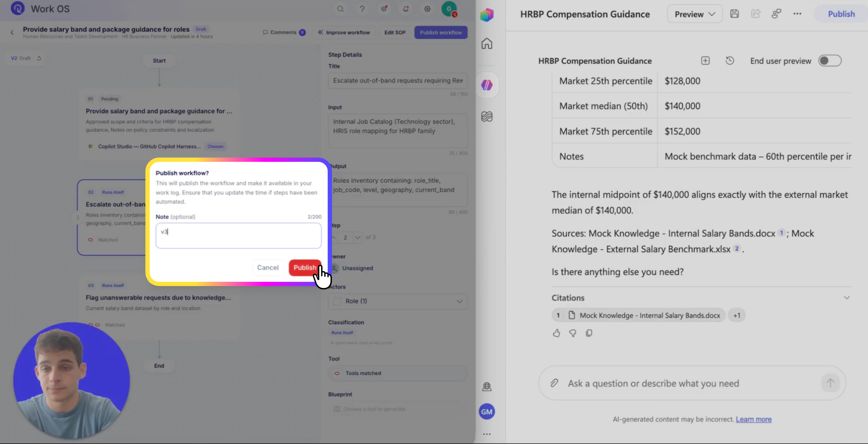868x444 pixels.
Task: Click the share icon in Copilot Studio toolbar
Action: click(756, 14)
